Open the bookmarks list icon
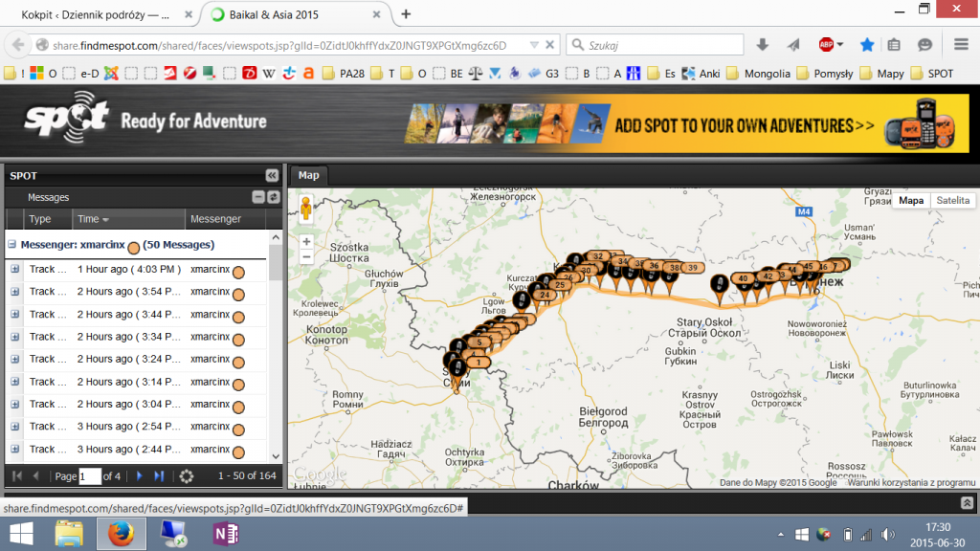 tap(894, 45)
